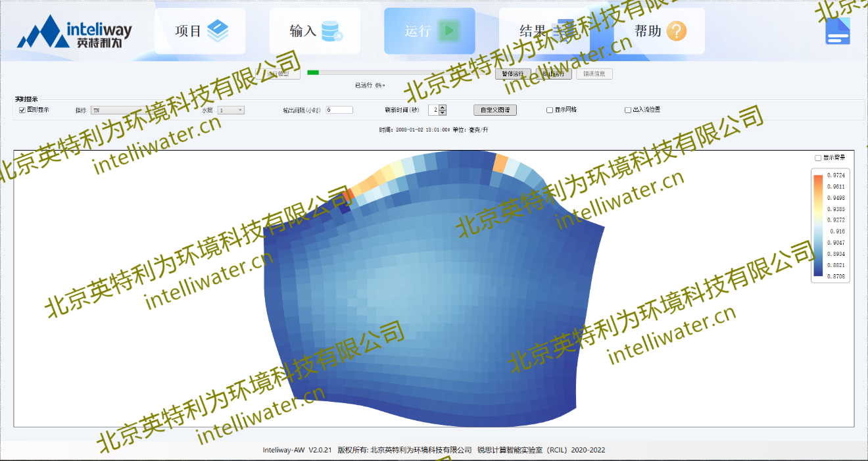
Task: Click the orange question mark help icon
Action: coord(676,31)
